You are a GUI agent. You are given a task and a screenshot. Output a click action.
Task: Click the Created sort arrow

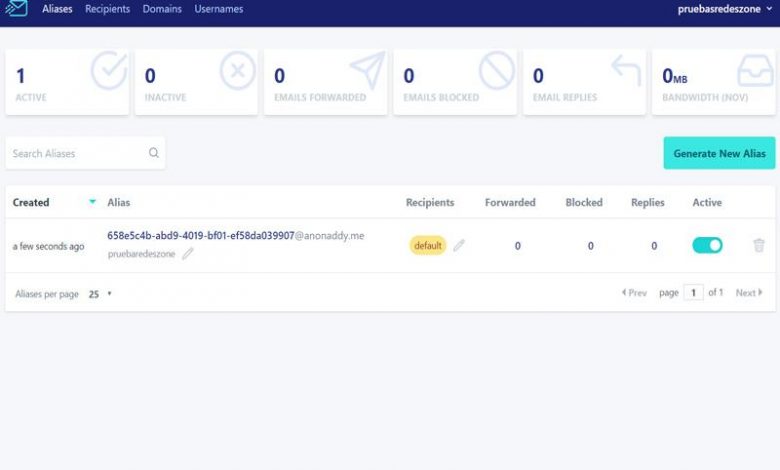93,201
